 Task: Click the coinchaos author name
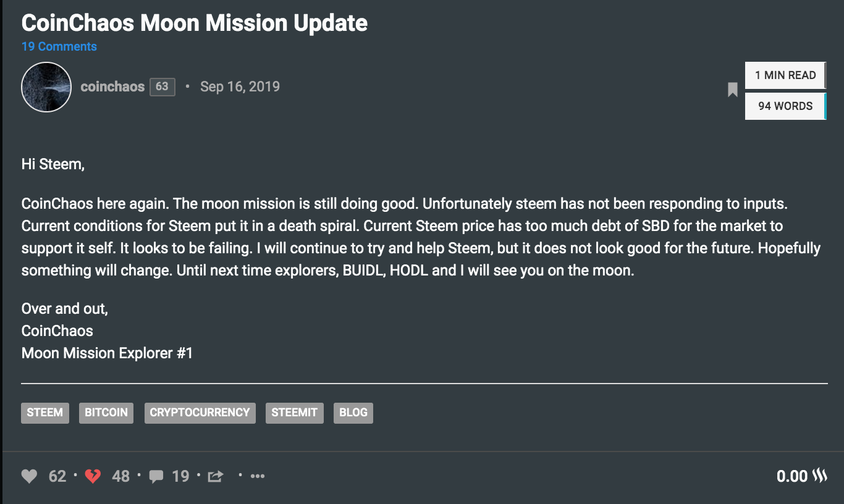pos(112,86)
